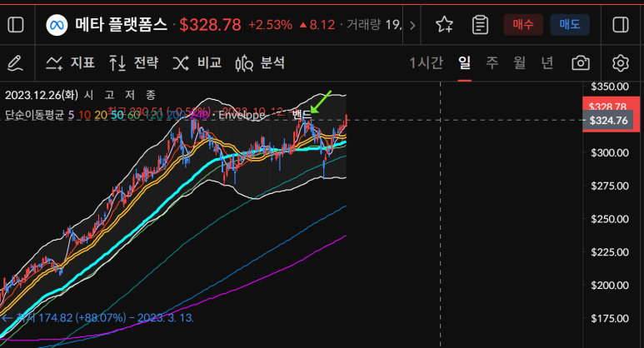Click the Meta Platforms logo icon
The width and height of the screenshot is (644, 348).
click(x=57, y=25)
